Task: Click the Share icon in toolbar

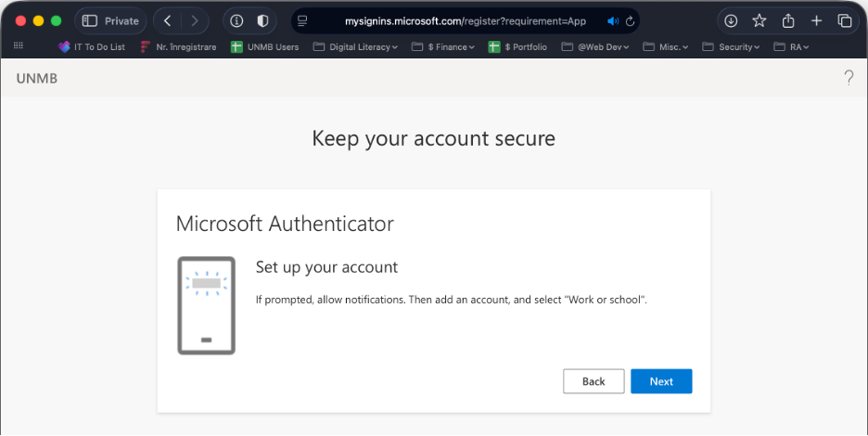Action: 788,20
